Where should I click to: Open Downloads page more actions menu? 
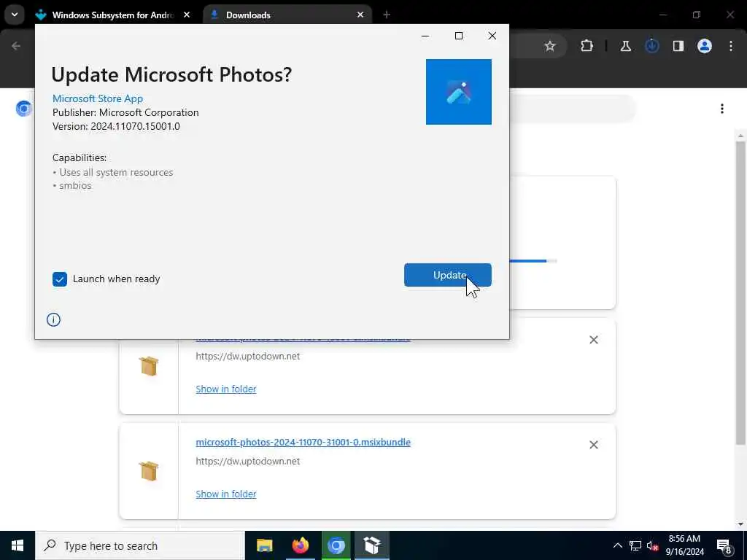[721, 109]
